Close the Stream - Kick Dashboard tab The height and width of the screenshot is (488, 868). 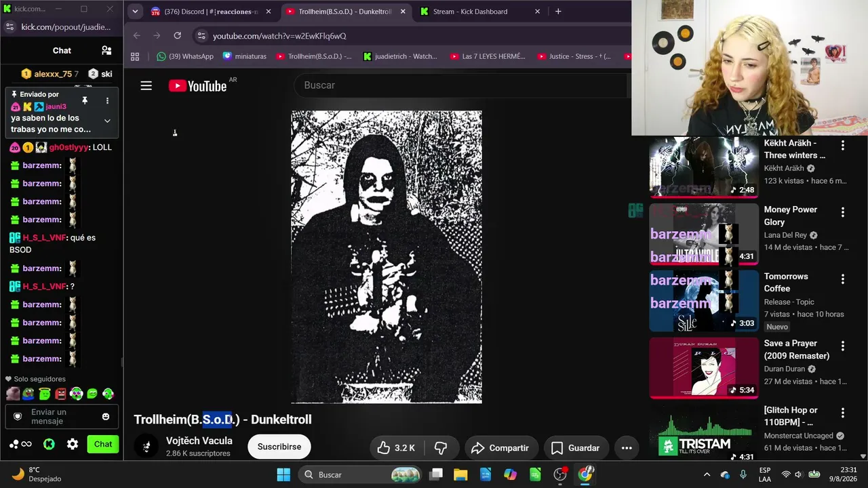tap(538, 12)
